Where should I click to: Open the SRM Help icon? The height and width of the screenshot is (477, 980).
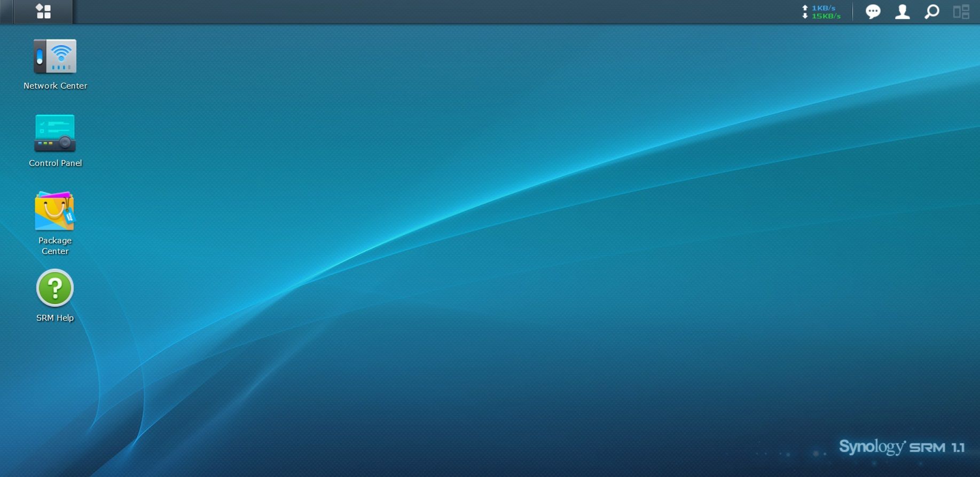55,288
